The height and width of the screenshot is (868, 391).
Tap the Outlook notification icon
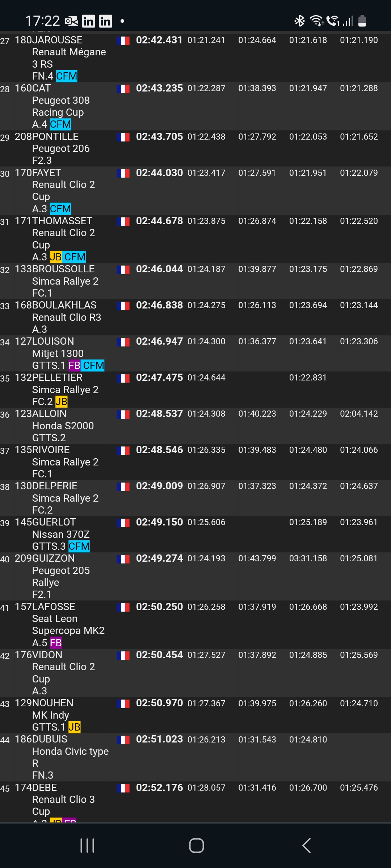click(x=72, y=21)
